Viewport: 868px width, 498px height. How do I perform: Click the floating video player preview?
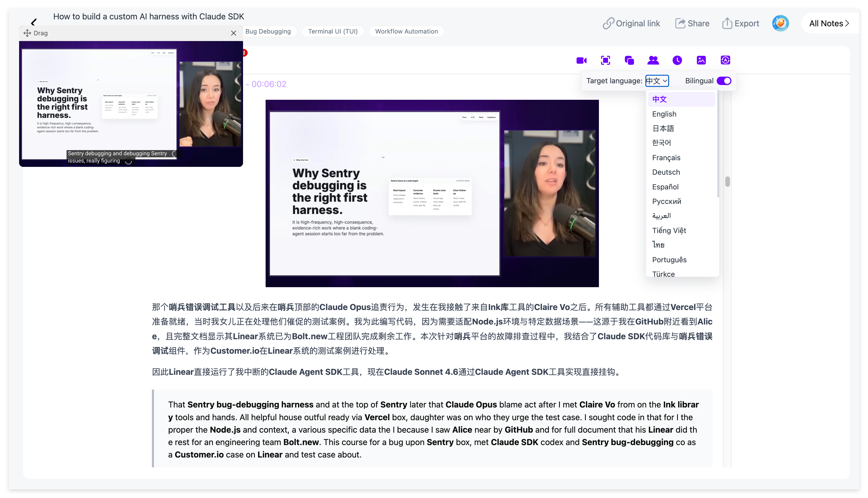pos(131,104)
